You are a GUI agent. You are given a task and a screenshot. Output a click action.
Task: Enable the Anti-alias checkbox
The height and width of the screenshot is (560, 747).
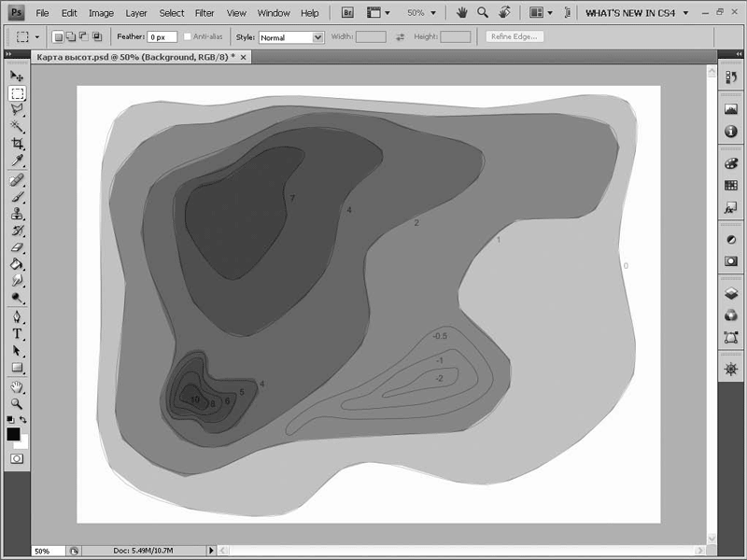189,37
